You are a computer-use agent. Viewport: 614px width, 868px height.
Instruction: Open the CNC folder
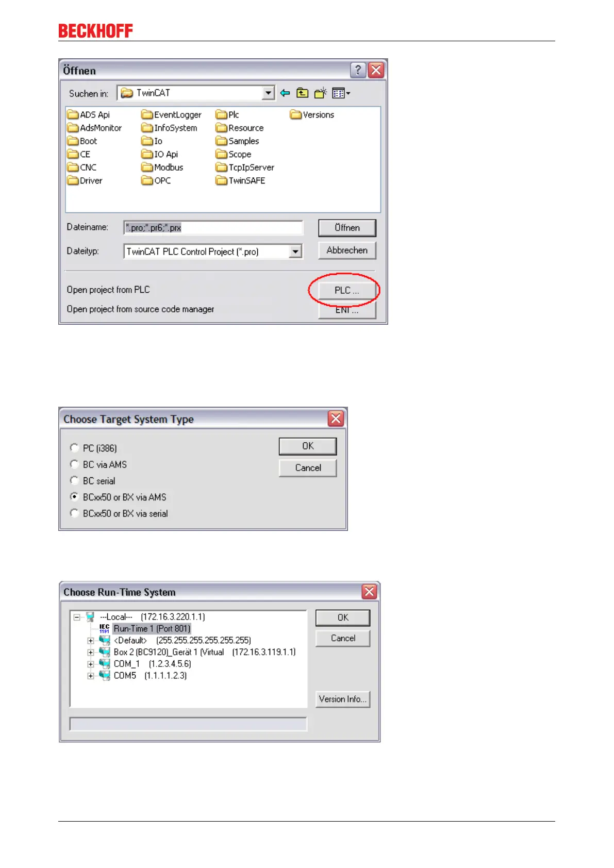(81, 167)
